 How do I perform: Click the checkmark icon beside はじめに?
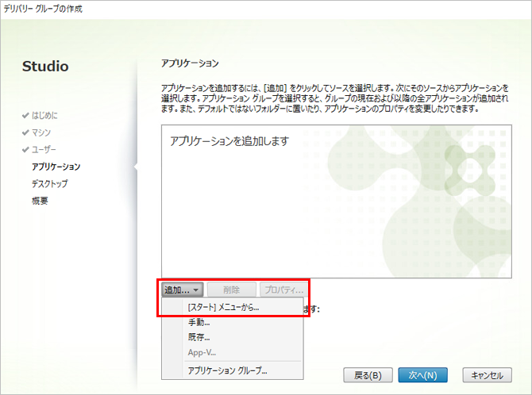[25, 116]
